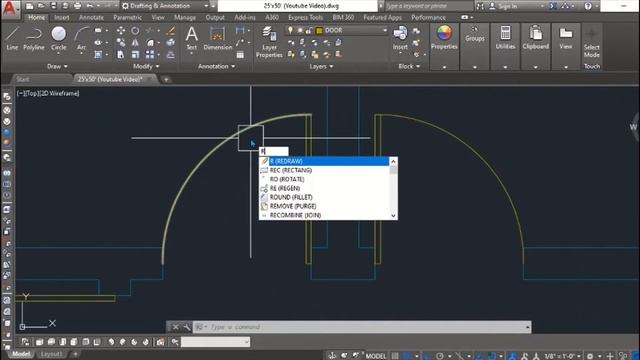Click the Plot printer icon in the quick access toolbar
This screenshot has width=640, height=360.
click(77, 6)
